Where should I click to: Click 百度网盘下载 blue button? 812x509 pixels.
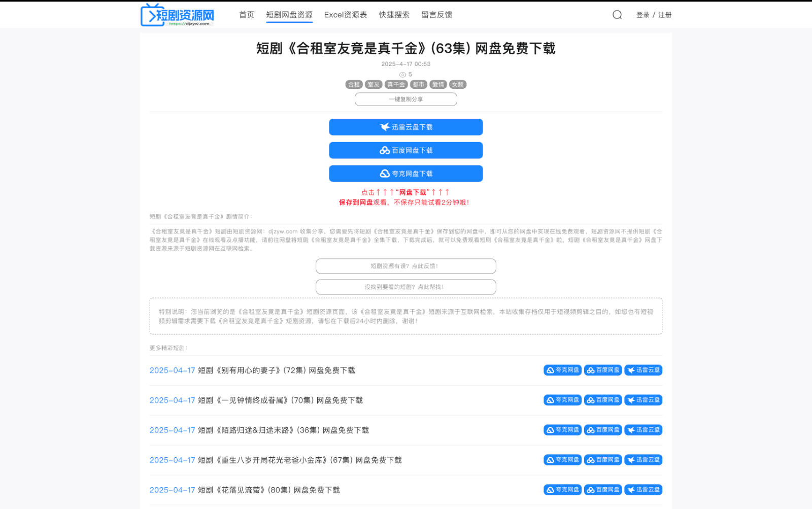(406, 150)
